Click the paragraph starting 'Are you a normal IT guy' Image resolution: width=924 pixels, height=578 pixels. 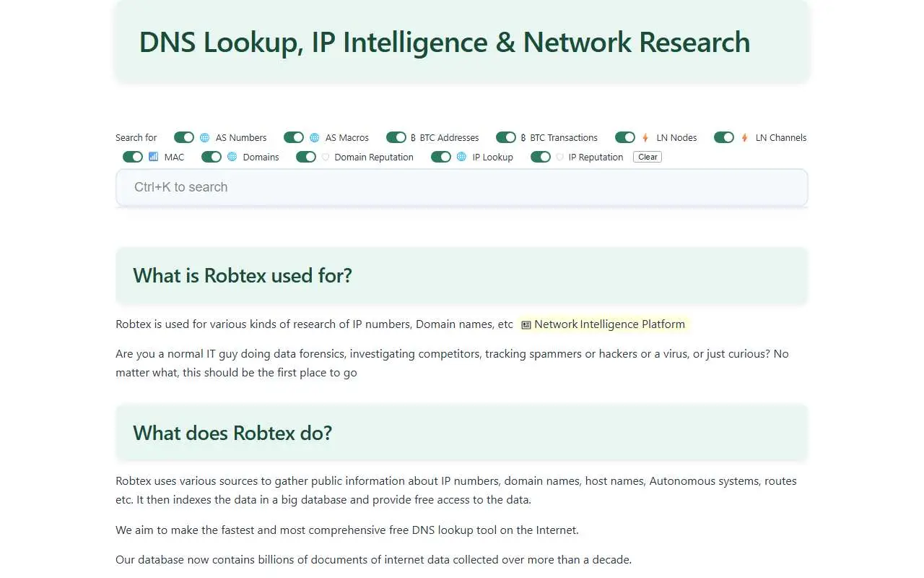click(x=453, y=363)
